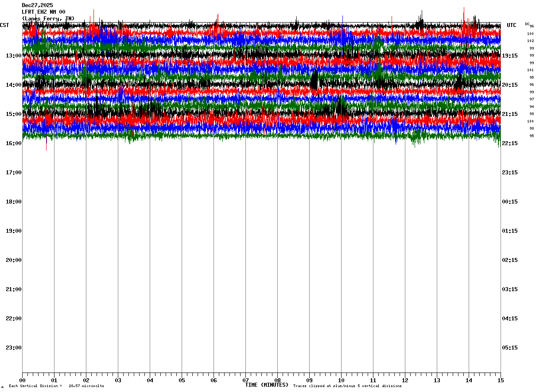536x392 pixels.
Task: Click the DC value 97
Action: (x=532, y=100)
